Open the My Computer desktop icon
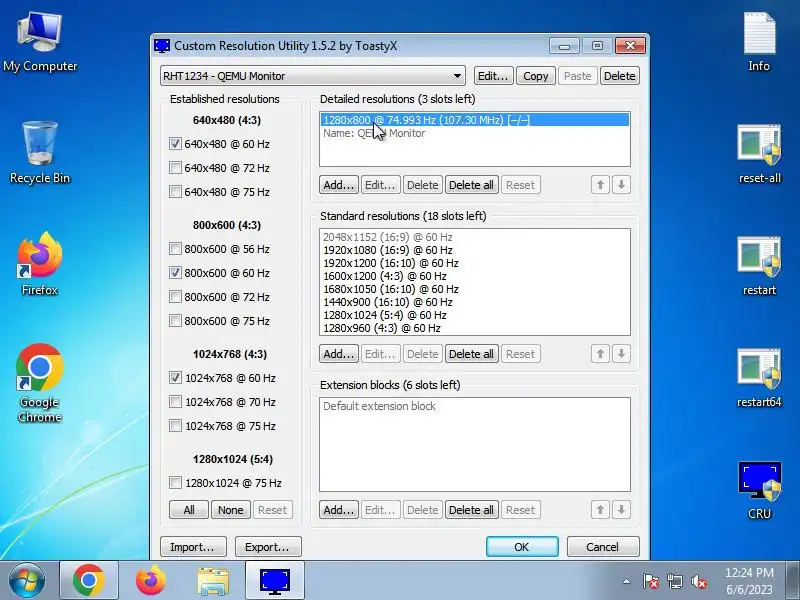 (x=40, y=43)
